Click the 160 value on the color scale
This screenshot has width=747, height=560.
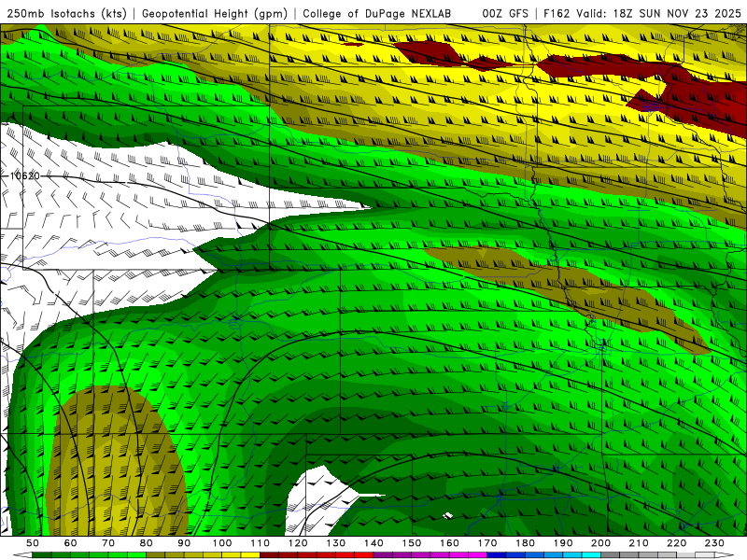click(x=449, y=543)
